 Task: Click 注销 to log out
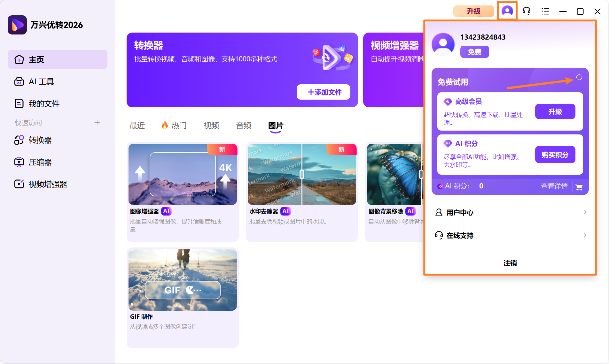point(510,263)
